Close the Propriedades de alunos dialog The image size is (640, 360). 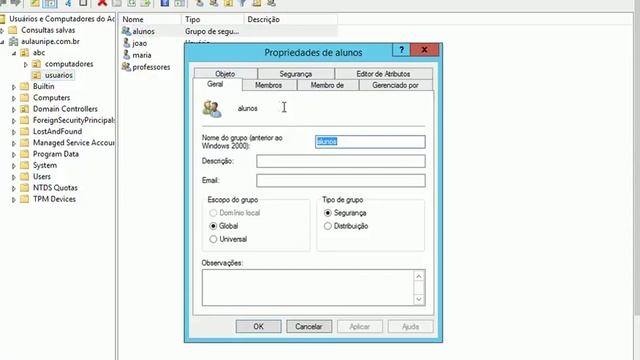[424, 50]
